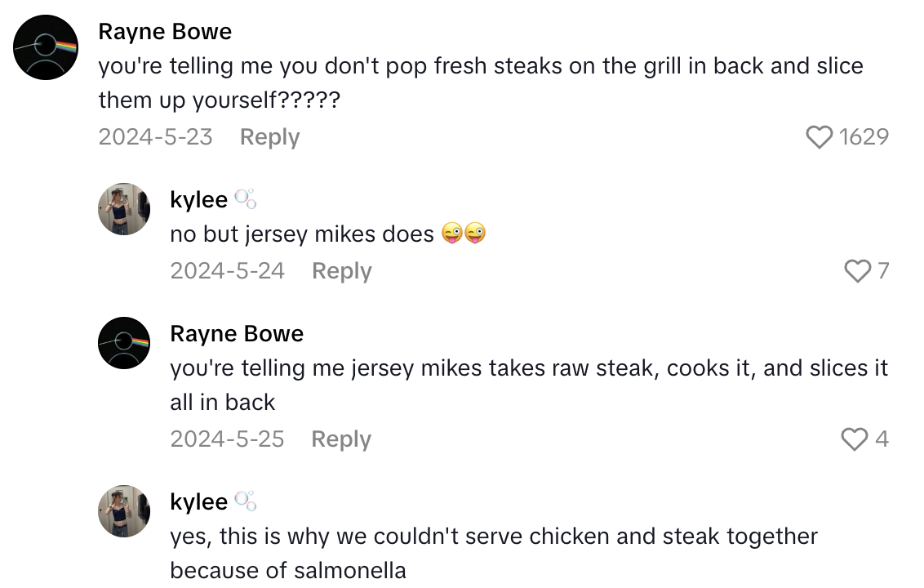This screenshot has width=924, height=588.
Task: Like Rayne Bowe's top comment with heart icon
Action: (x=819, y=137)
